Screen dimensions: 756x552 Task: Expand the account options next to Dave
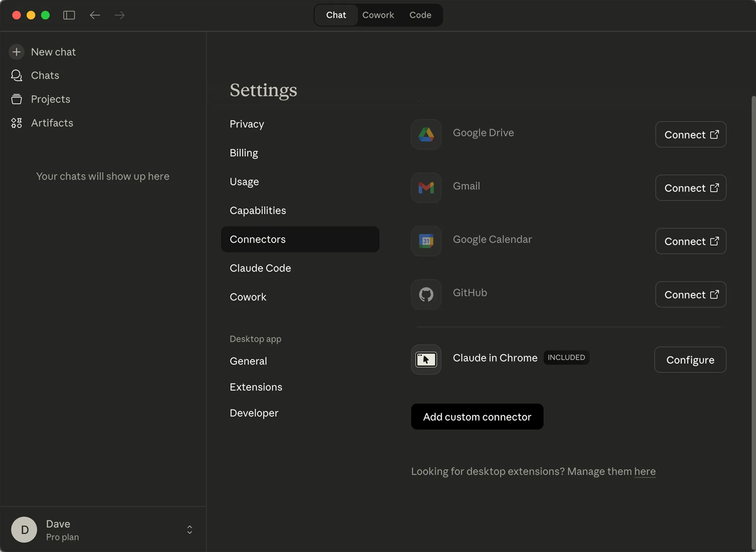(x=189, y=530)
